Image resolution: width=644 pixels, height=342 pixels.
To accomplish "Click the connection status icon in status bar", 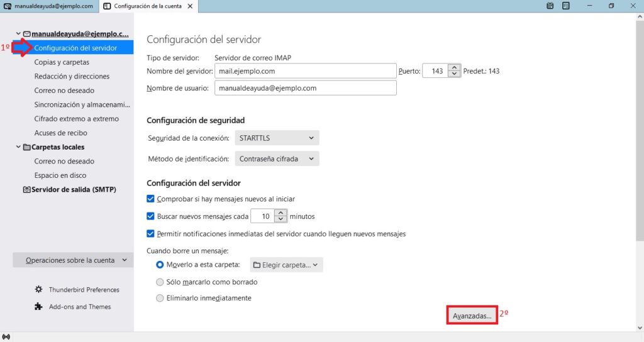I will [6, 337].
